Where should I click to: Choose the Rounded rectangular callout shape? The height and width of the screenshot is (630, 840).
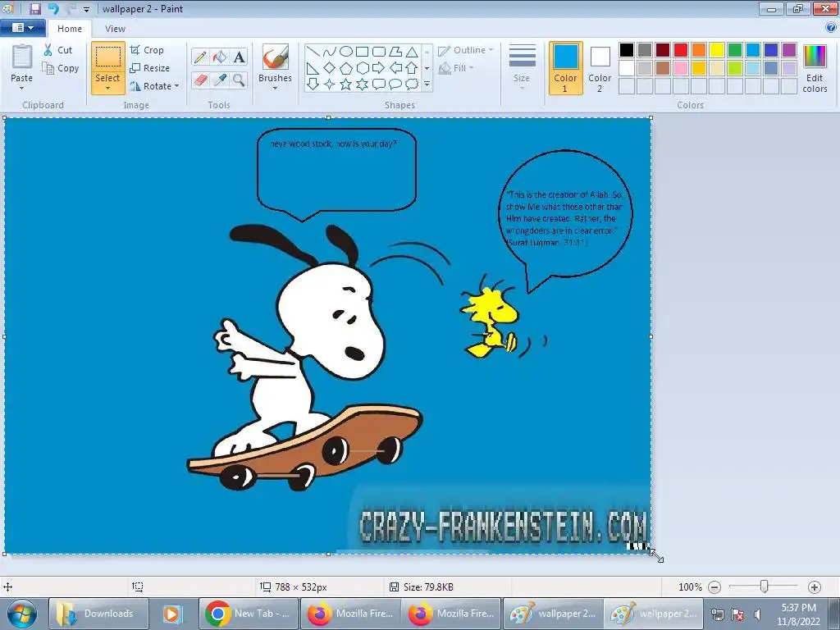click(379, 84)
